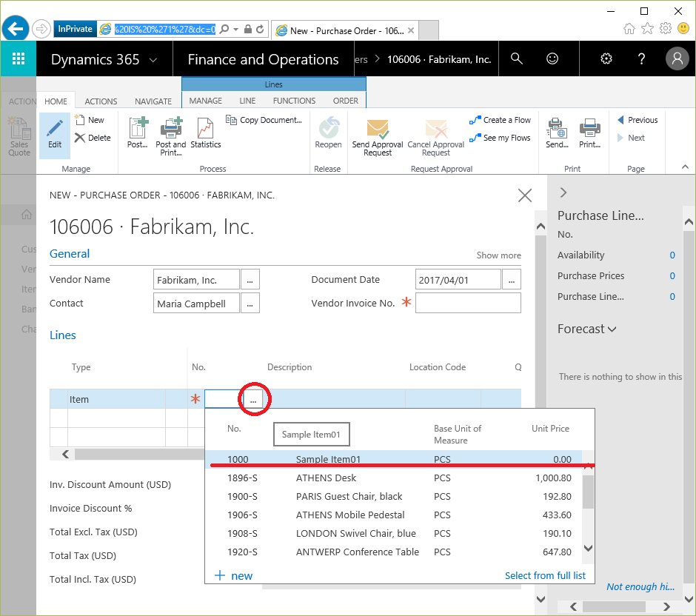Expand the Dynamics 365 dropdown chevron
The image size is (696, 616).
click(153, 59)
